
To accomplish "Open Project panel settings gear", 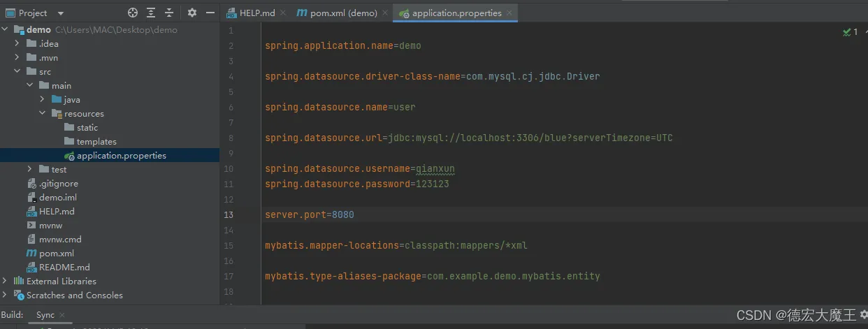I will pyautogui.click(x=192, y=13).
